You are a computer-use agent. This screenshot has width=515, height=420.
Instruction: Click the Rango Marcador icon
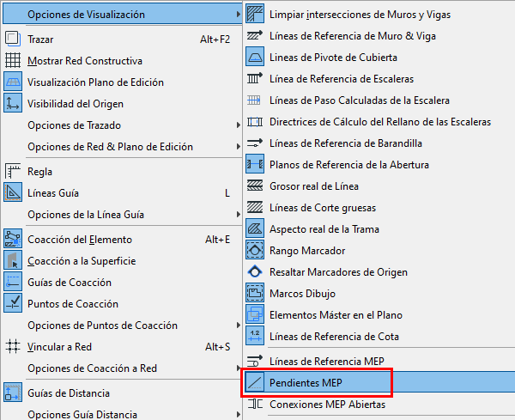point(255,251)
